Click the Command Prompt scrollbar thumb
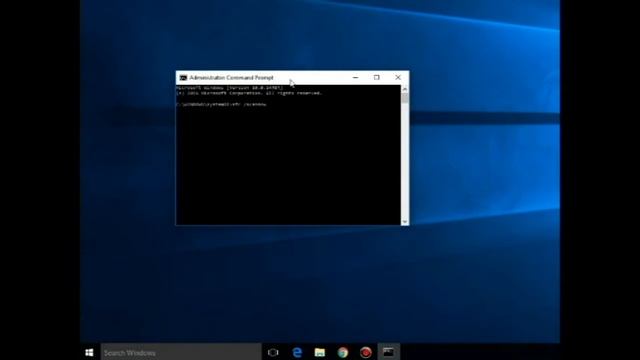Image resolution: width=640 pixels, height=360 pixels. pos(405,98)
